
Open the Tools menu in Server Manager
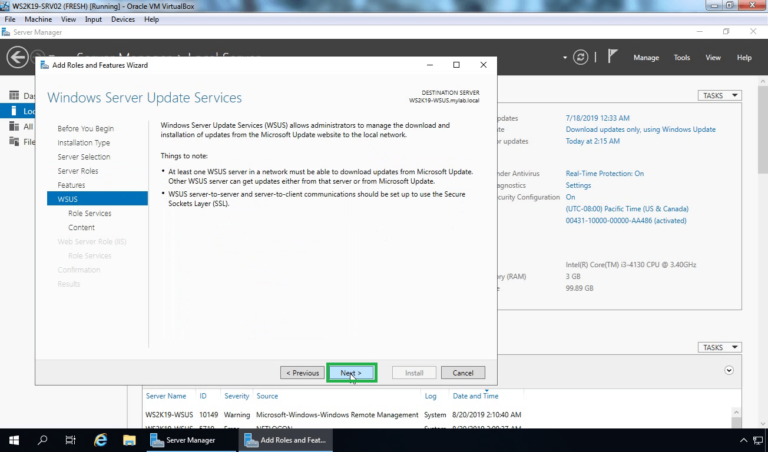(682, 57)
